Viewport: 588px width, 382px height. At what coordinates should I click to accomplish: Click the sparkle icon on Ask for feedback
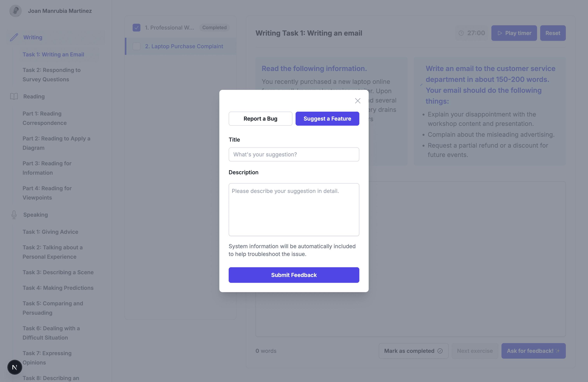tap(558, 351)
